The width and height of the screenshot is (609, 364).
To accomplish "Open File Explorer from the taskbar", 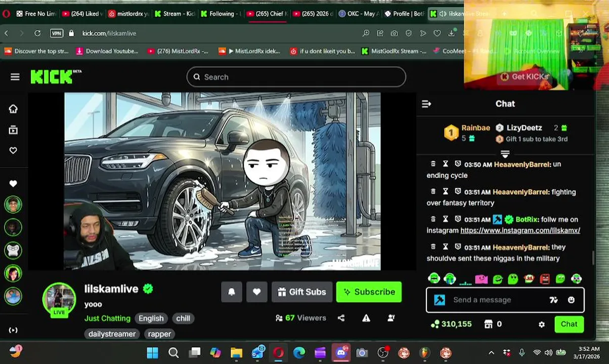I will (x=236, y=352).
